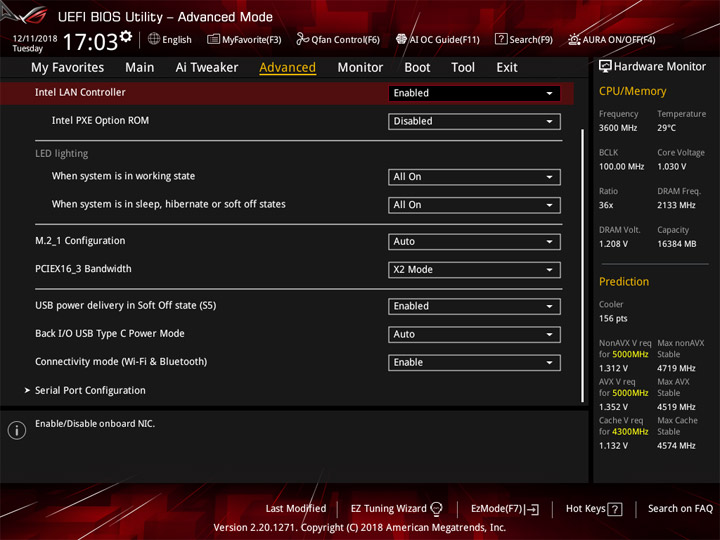Click Last Modified button

click(x=296, y=508)
